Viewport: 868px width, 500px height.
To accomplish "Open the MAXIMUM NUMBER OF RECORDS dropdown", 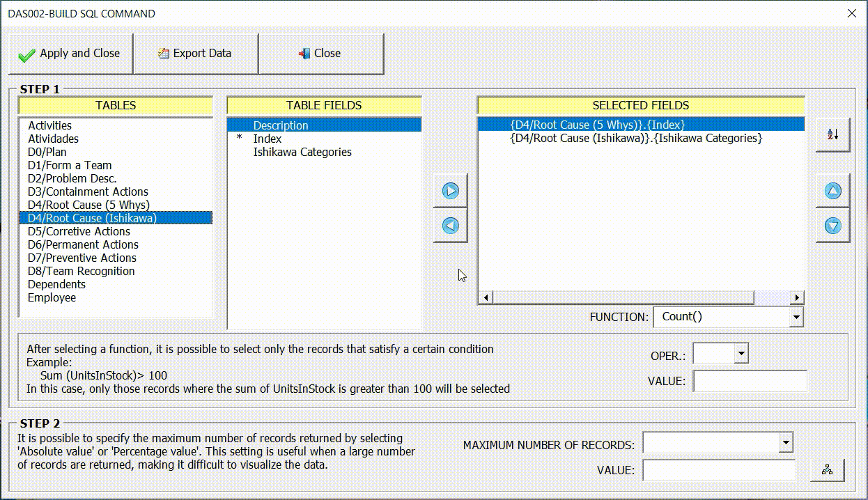I will [x=786, y=442].
